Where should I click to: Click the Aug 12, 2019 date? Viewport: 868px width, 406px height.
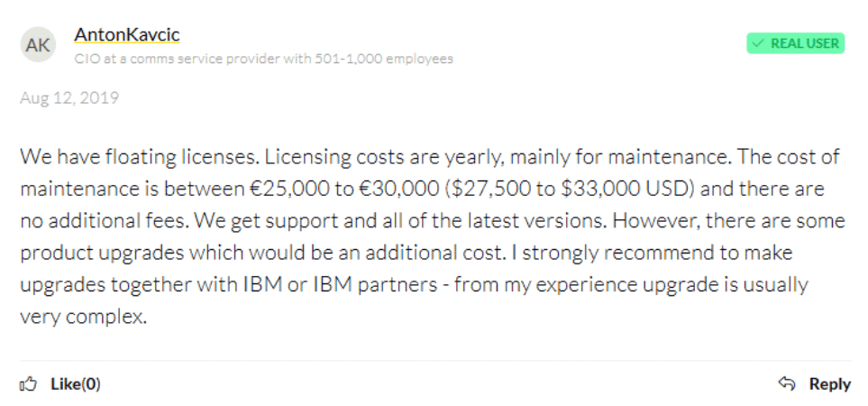[x=69, y=98]
